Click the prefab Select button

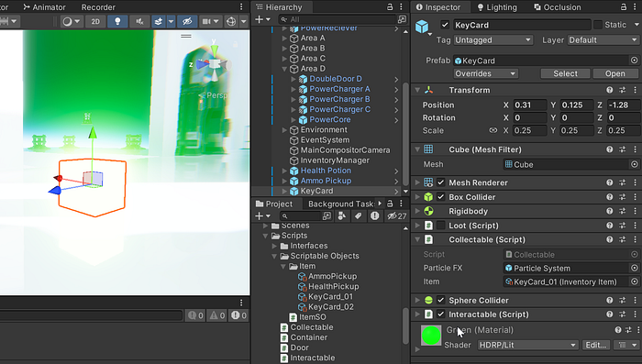click(x=565, y=73)
